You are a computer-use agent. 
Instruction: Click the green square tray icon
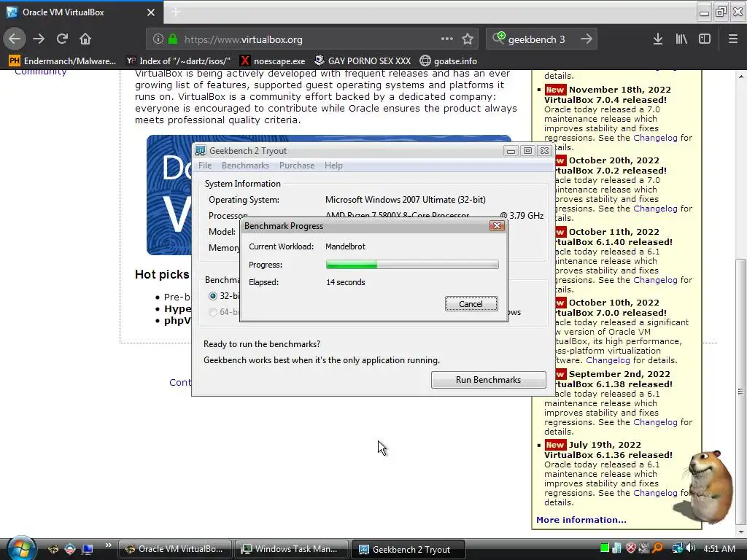[605, 548]
